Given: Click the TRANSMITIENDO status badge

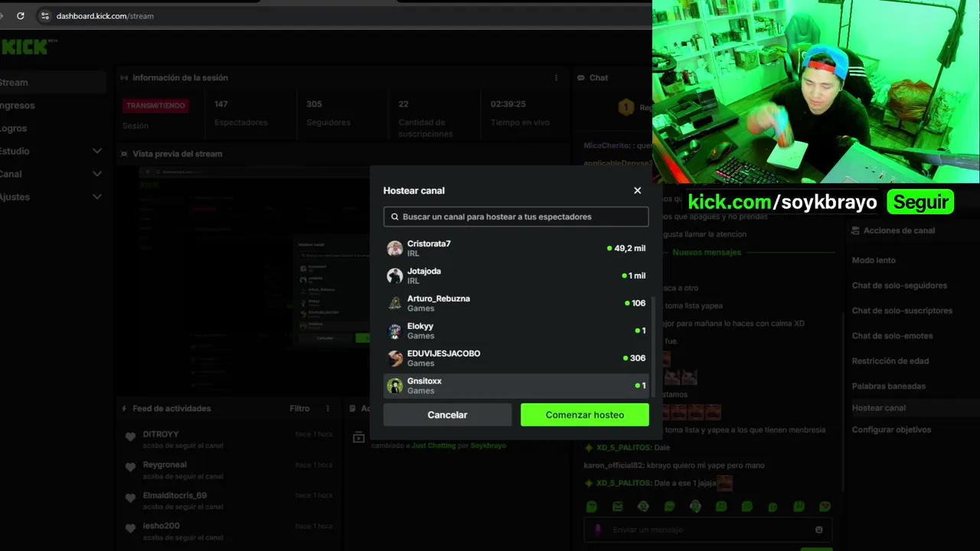Looking at the screenshot, I should click(155, 106).
